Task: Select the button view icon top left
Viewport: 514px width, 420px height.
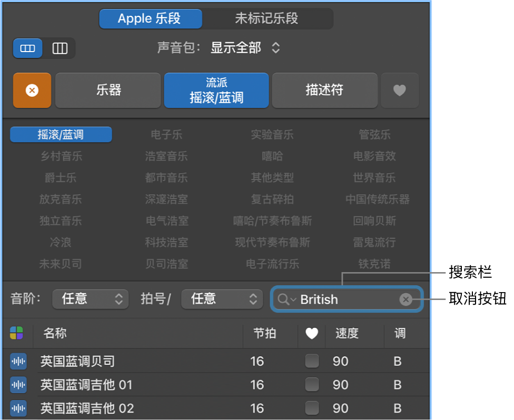Action: tap(27, 48)
